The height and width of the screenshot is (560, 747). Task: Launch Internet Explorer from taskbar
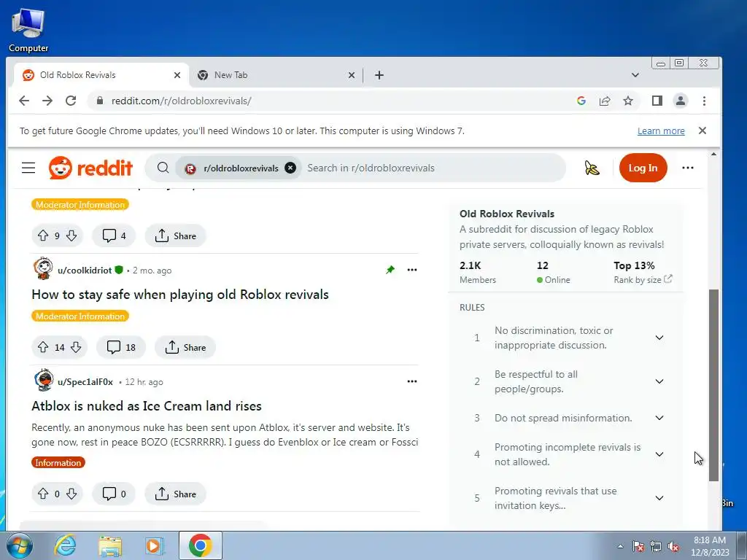coord(65,545)
